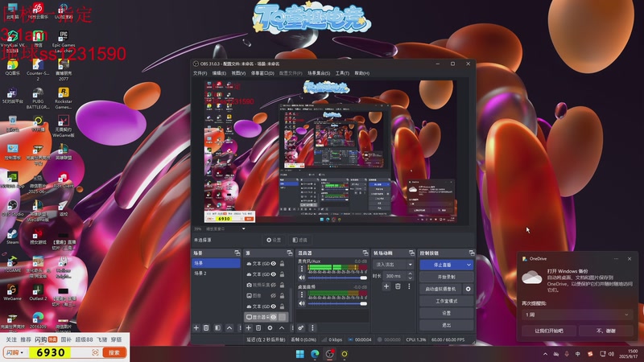The width and height of the screenshot is (644, 362).
Task: Click the 工作室模式 button
Action: pyautogui.click(x=447, y=301)
